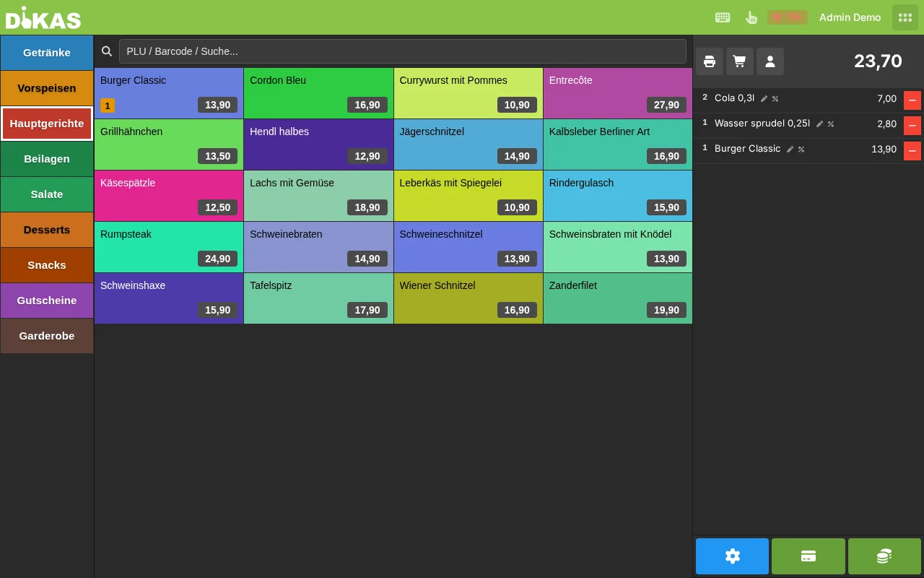Open the apps grid menu
924x578 pixels.
[x=905, y=17]
